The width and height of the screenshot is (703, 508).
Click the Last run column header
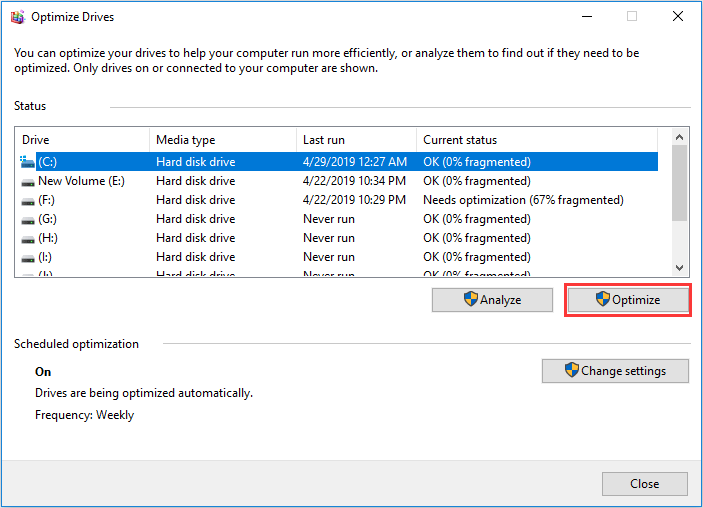pyautogui.click(x=356, y=140)
